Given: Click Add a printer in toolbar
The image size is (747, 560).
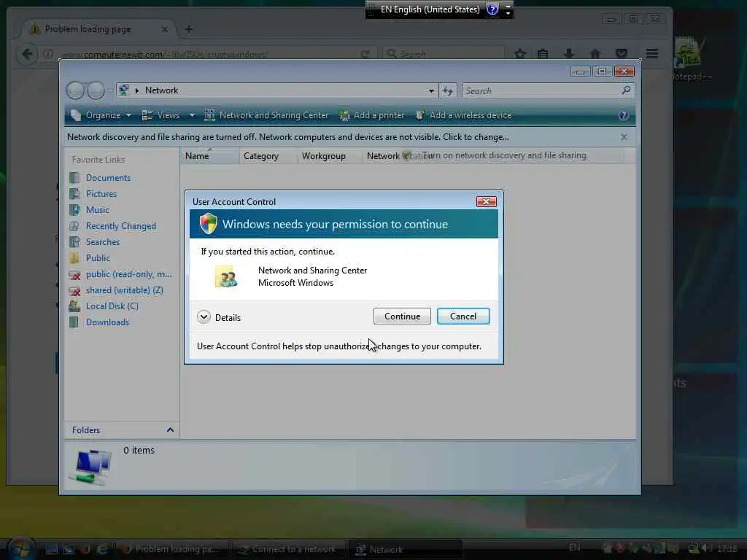Looking at the screenshot, I should click(x=371, y=115).
